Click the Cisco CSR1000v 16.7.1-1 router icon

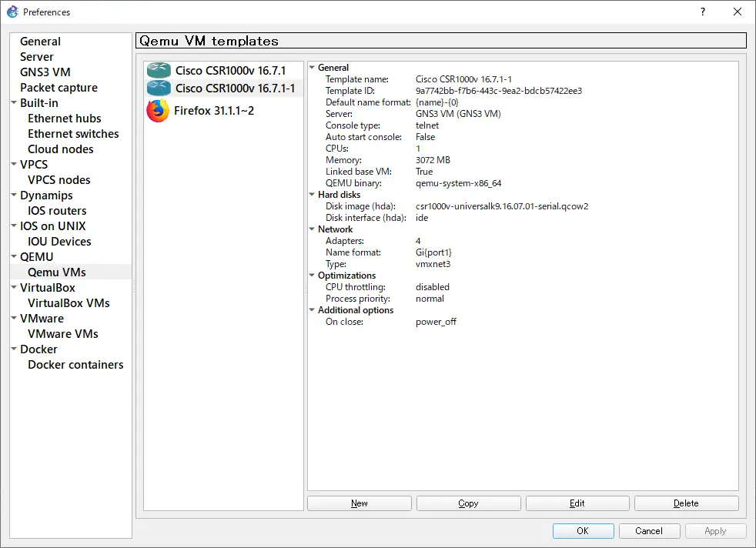[159, 89]
